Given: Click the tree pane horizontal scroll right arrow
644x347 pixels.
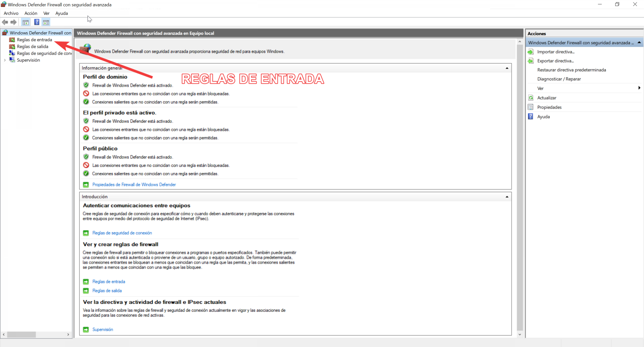Looking at the screenshot, I should 68,335.
